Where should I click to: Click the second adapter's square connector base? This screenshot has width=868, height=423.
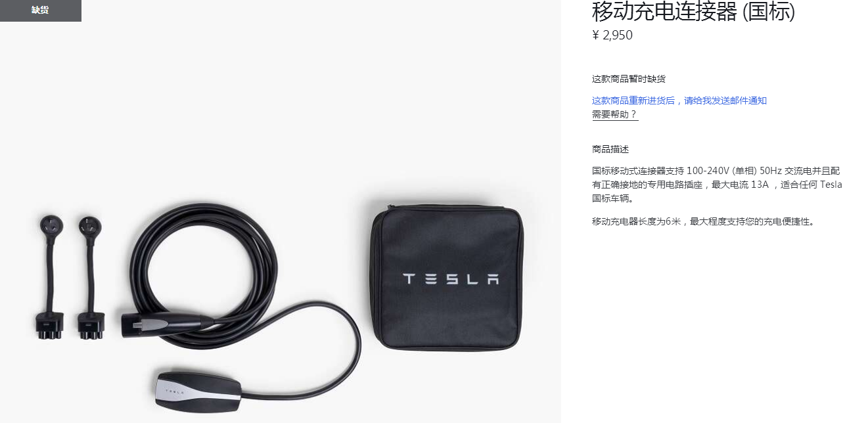[91, 325]
